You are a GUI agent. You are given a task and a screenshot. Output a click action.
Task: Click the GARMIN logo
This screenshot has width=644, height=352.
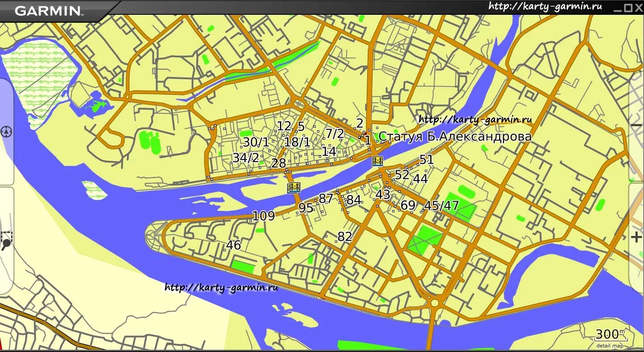pos(48,11)
